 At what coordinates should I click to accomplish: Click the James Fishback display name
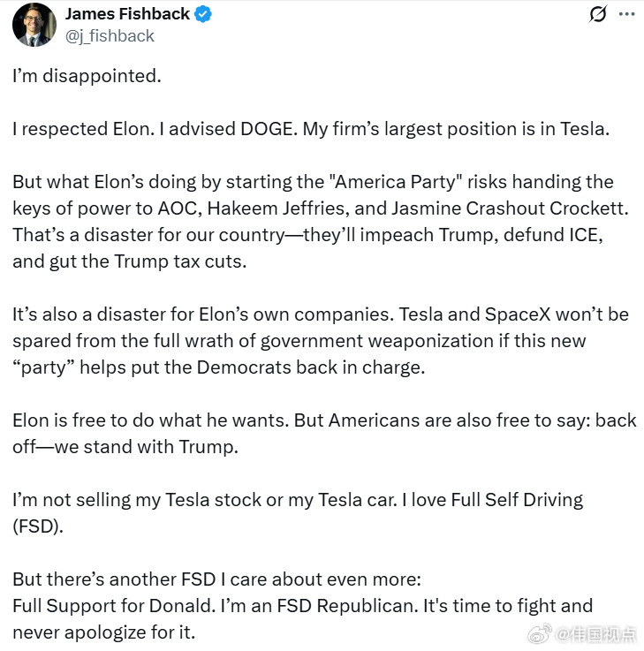tap(127, 14)
